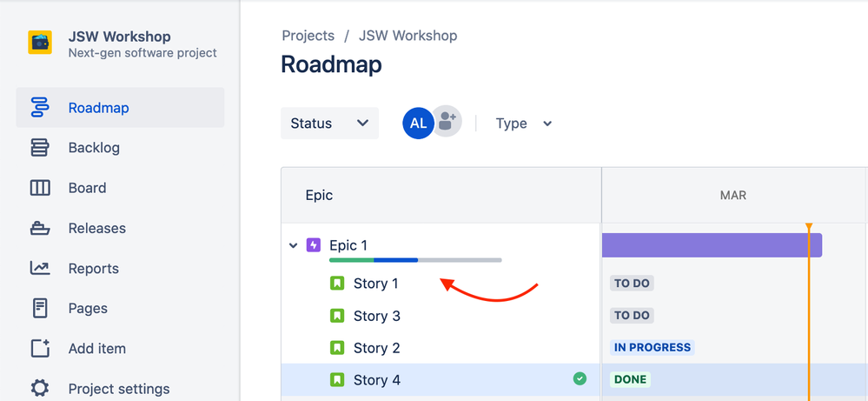Go to Board in the sidebar

tap(120, 188)
